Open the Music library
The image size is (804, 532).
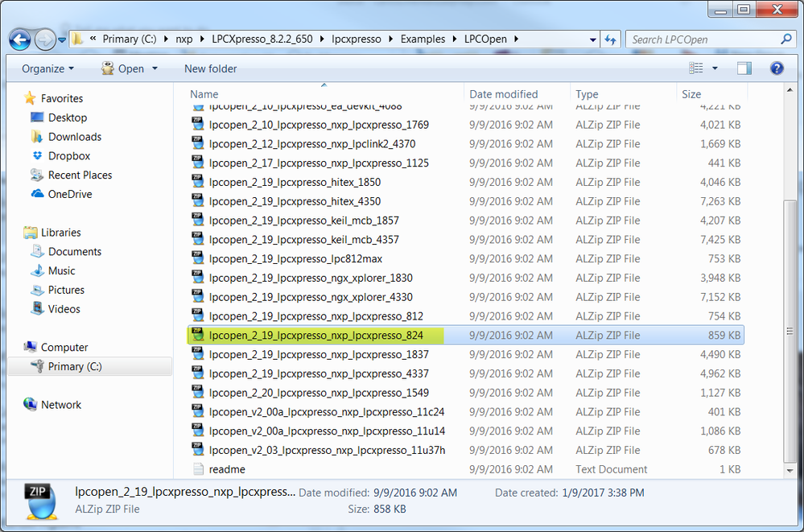(x=61, y=271)
